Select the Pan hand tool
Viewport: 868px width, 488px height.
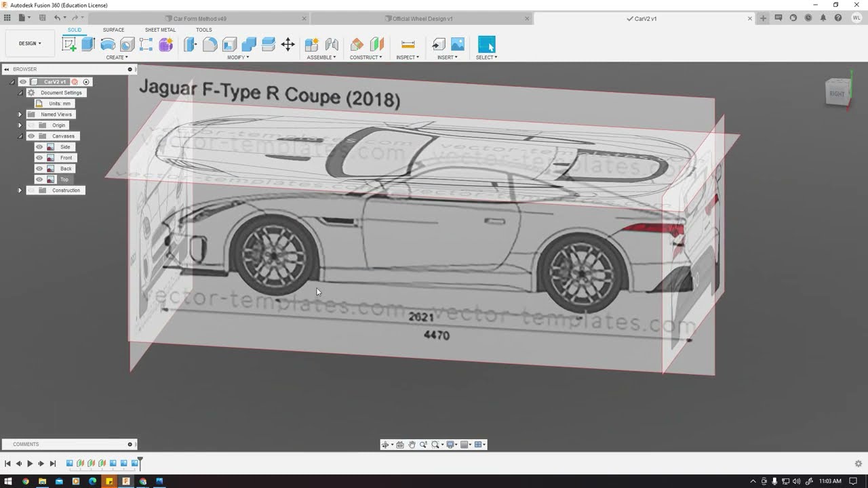pyautogui.click(x=412, y=445)
